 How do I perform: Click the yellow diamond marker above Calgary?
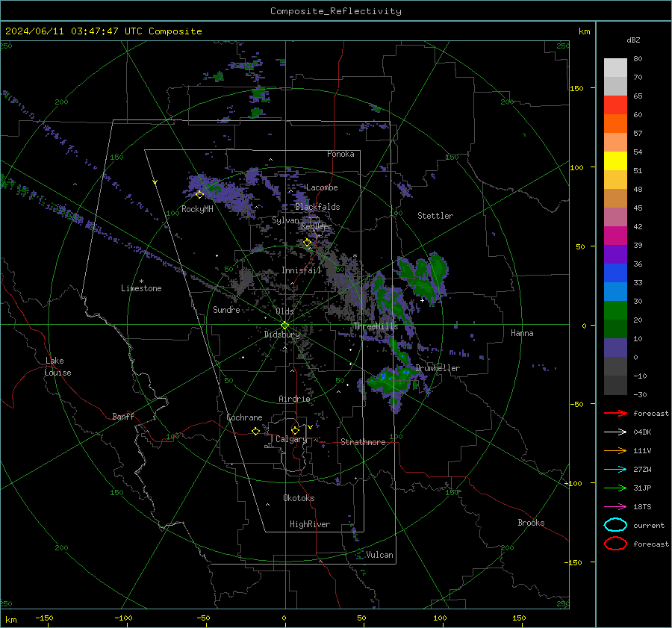[x=295, y=430]
